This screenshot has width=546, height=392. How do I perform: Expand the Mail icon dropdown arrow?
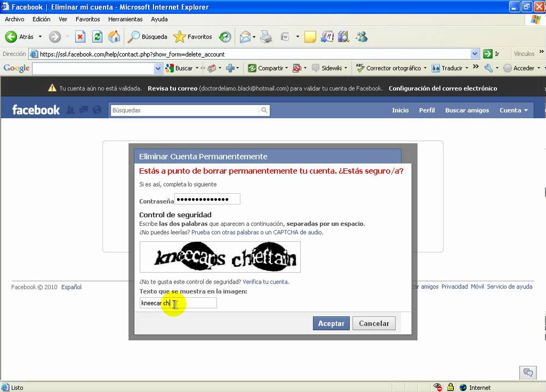(254, 36)
